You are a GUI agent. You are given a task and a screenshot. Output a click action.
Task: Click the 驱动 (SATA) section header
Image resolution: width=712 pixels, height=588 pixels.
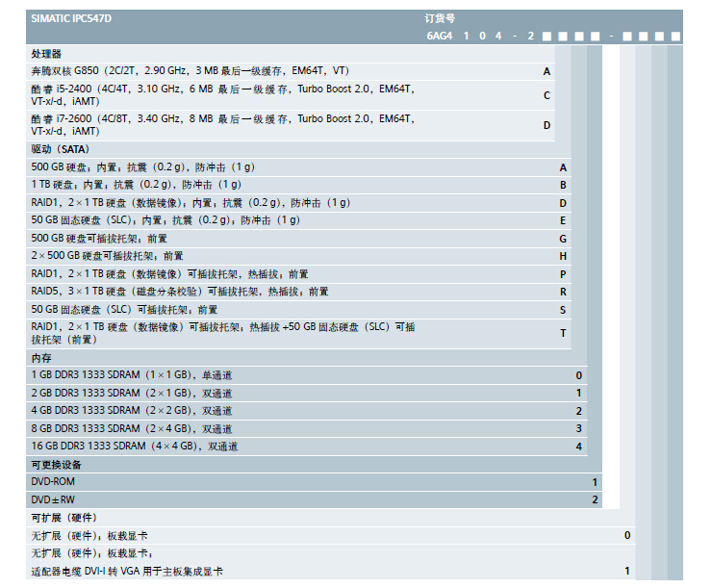point(60,149)
